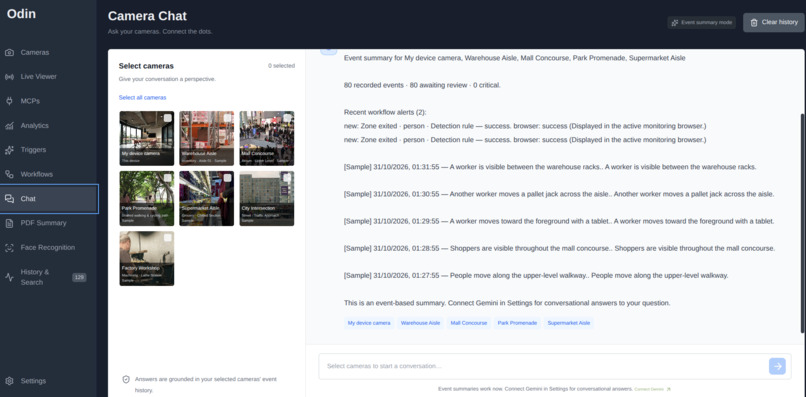Toggle Event summary mode button
Viewport: 806px width, 397px height.
tap(702, 23)
